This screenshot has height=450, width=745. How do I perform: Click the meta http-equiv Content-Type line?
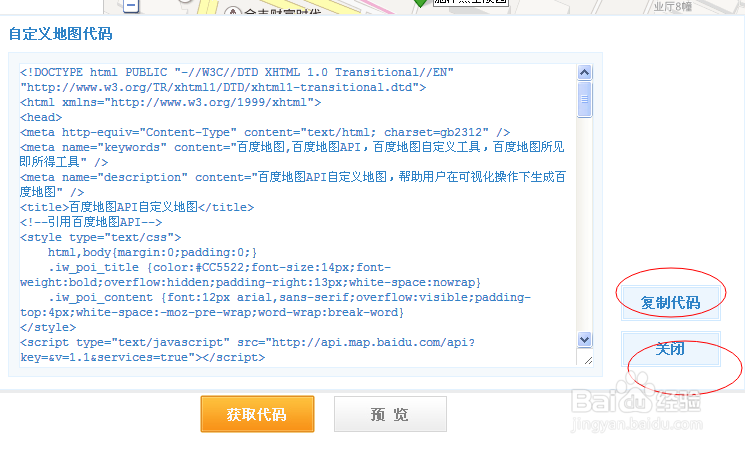(265, 132)
